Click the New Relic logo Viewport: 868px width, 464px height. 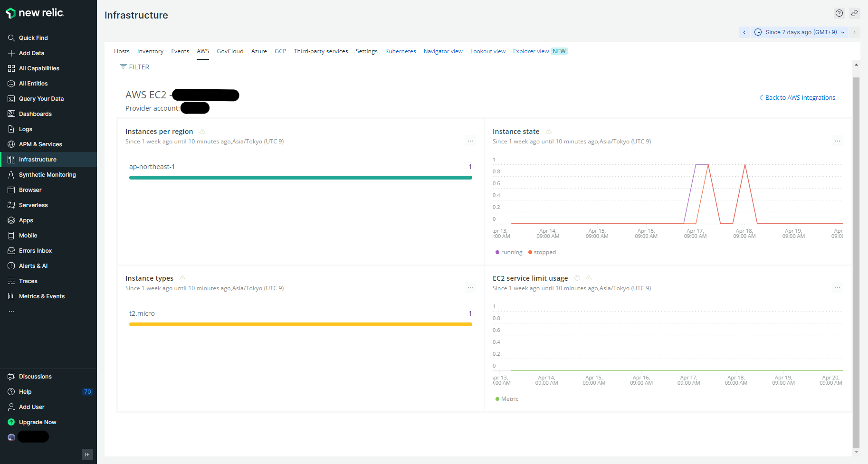point(35,13)
